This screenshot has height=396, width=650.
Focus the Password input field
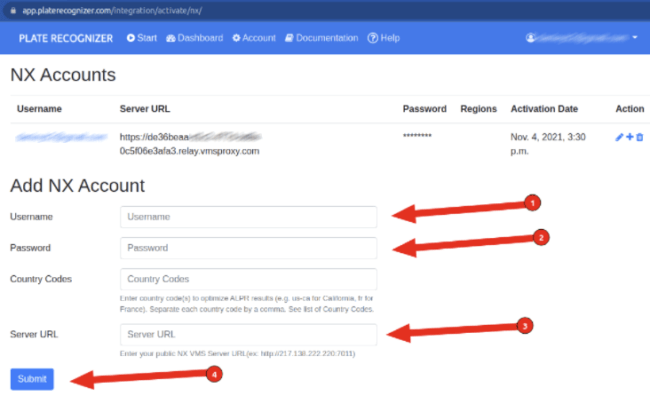pyautogui.click(x=248, y=248)
